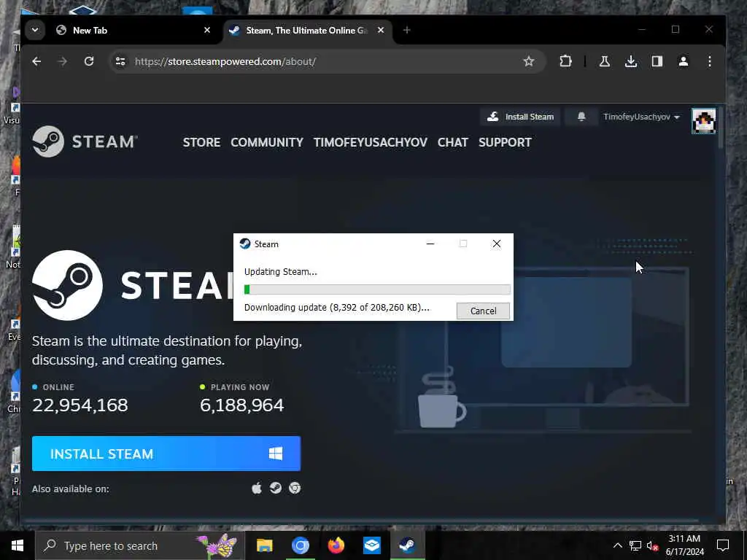
Task: Toggle the browser side panel
Action: (657, 61)
